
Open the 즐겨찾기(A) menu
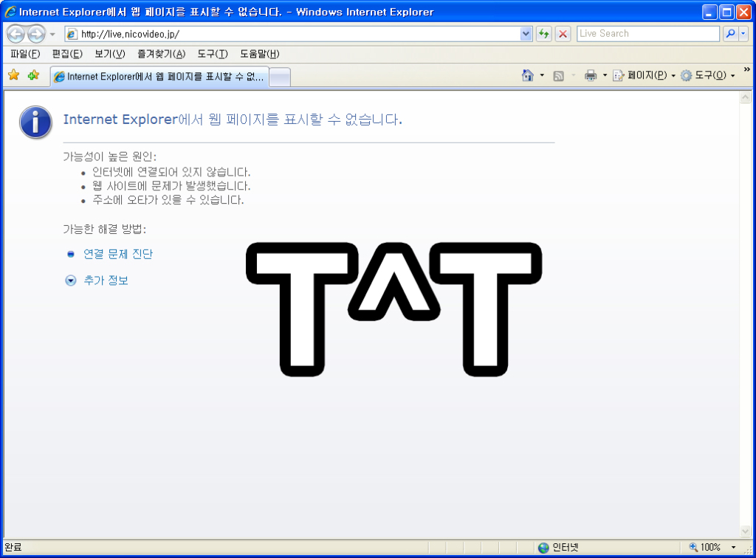point(161,54)
